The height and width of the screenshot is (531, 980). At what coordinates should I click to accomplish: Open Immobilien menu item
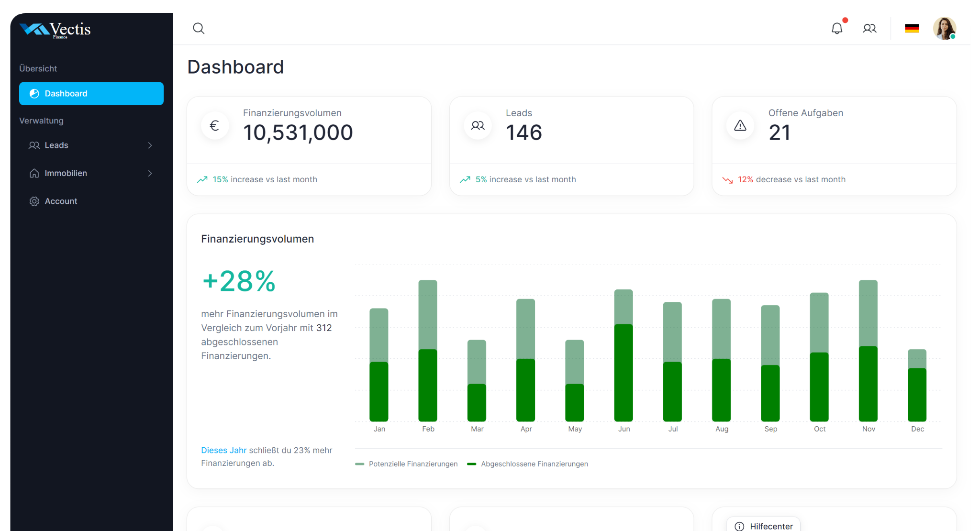pyautogui.click(x=66, y=173)
